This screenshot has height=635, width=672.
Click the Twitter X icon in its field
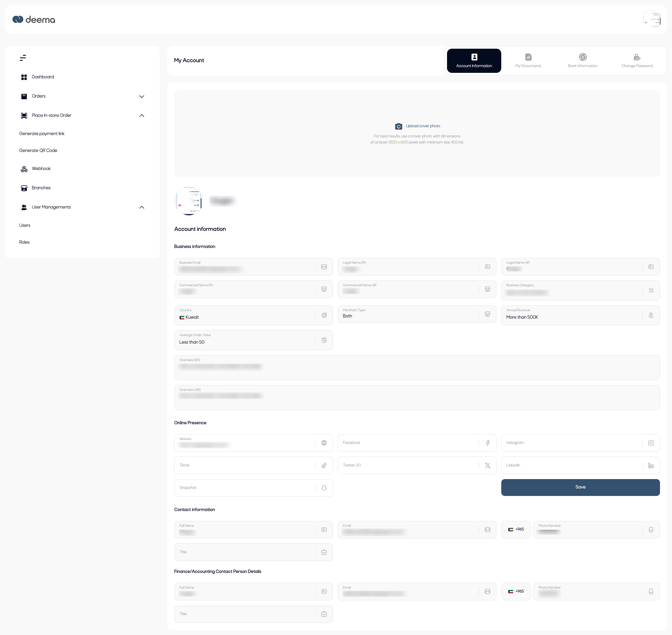(487, 465)
